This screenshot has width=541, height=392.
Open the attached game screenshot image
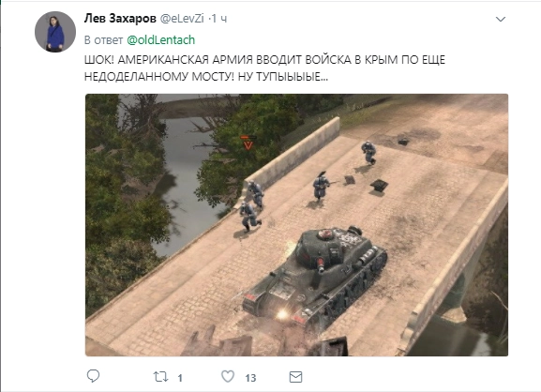(x=296, y=225)
